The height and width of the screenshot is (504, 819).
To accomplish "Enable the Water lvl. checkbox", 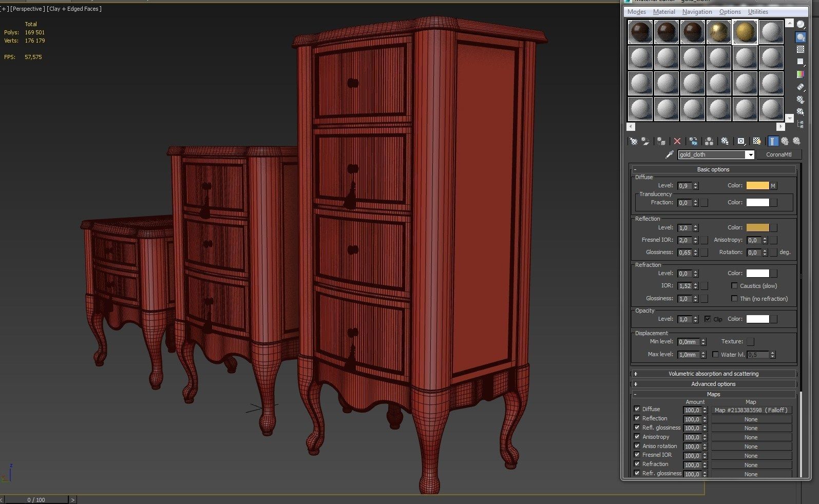I will 715,354.
